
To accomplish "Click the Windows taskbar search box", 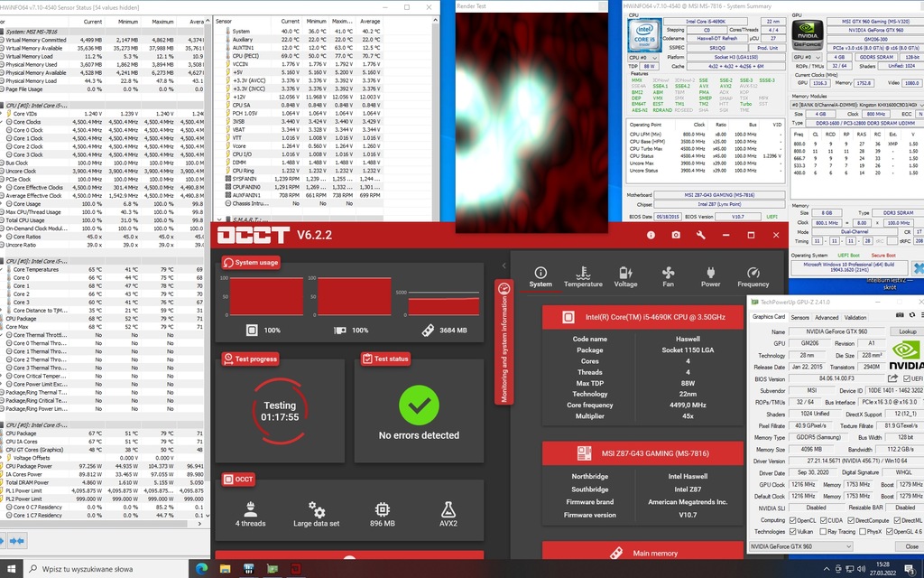I will (106, 569).
